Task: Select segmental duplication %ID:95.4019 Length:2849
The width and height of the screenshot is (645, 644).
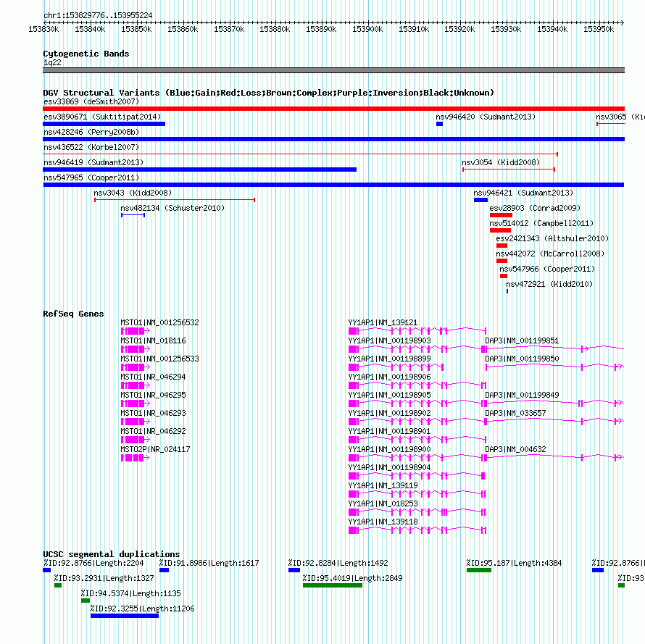Action: [333, 585]
